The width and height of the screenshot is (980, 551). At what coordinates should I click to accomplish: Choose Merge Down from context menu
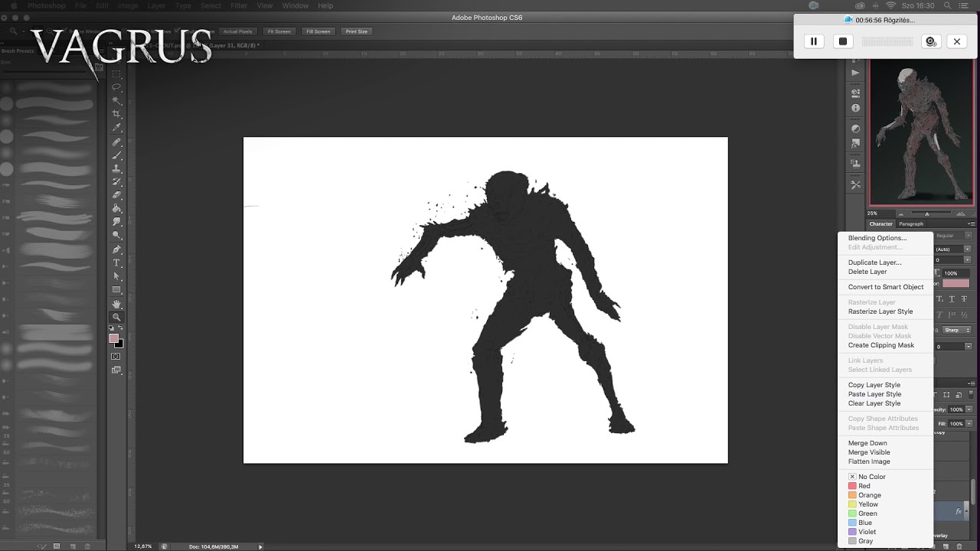click(867, 443)
